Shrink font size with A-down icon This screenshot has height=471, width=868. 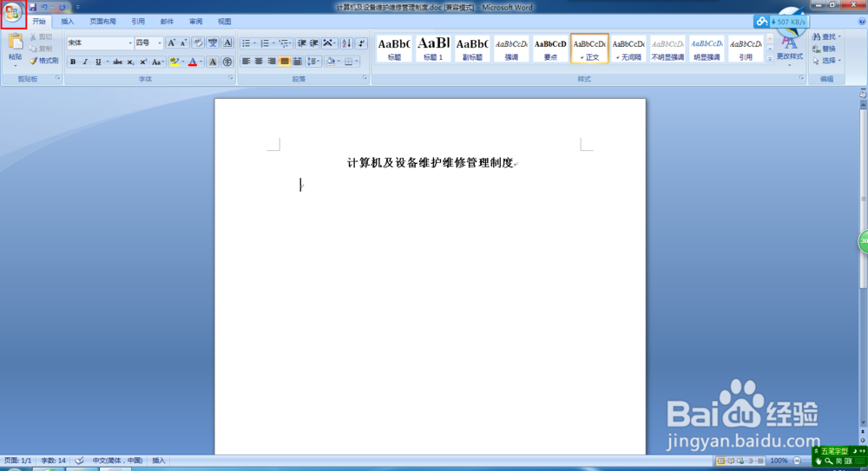(x=183, y=43)
